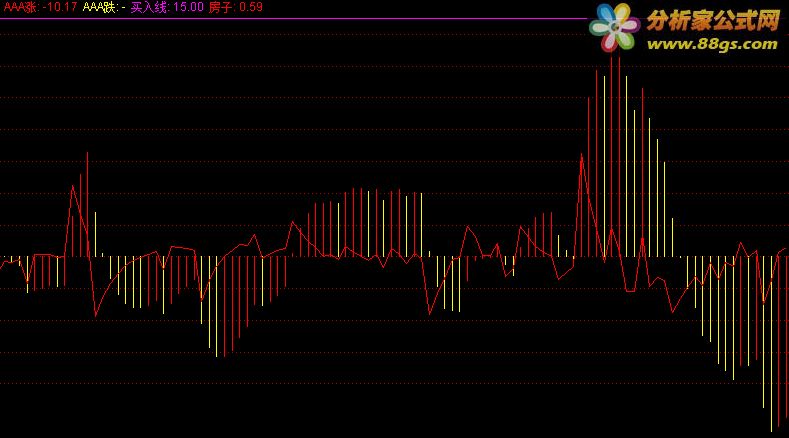This screenshot has height=438, width=789.
Task: Select the AAA跌 indicator label
Action: 104,7
